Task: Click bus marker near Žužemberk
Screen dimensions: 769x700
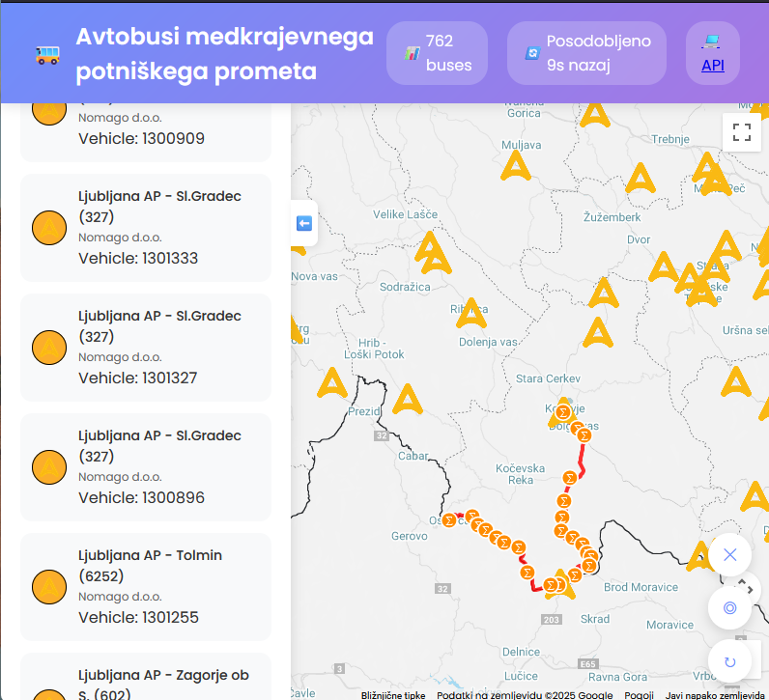Action: (x=639, y=179)
